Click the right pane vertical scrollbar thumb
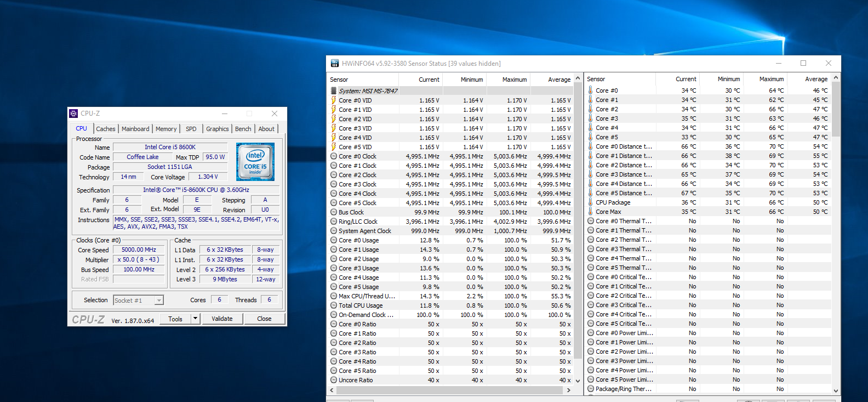868x402 pixels. pos(836,109)
